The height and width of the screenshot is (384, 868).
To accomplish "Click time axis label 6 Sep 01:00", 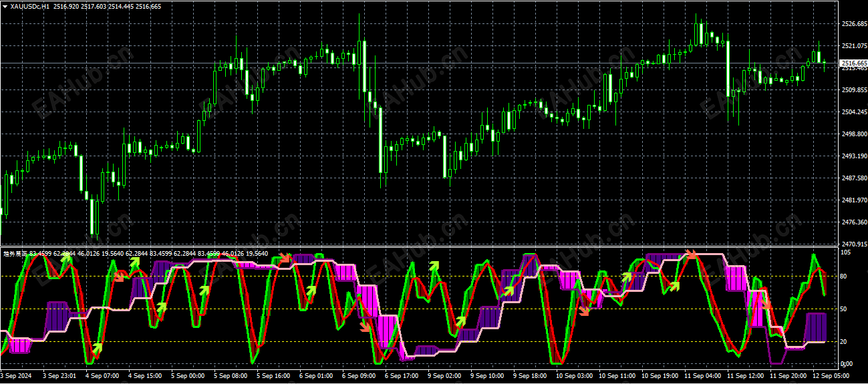I will pyautogui.click(x=316, y=376).
